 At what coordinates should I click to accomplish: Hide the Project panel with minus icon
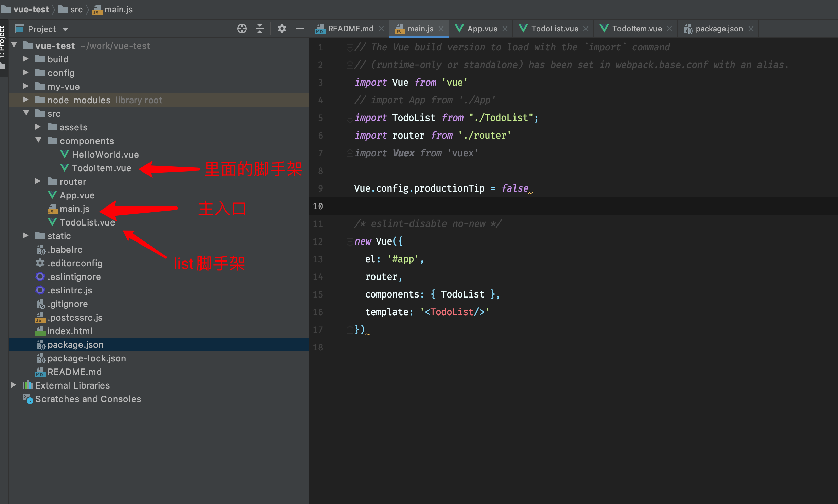pos(299,29)
